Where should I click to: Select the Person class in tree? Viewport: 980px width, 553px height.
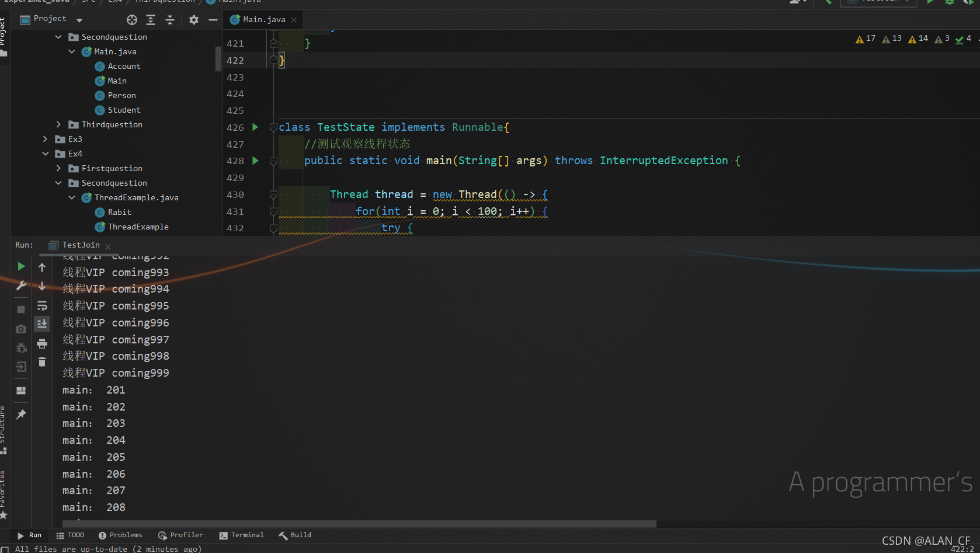[x=116, y=95]
